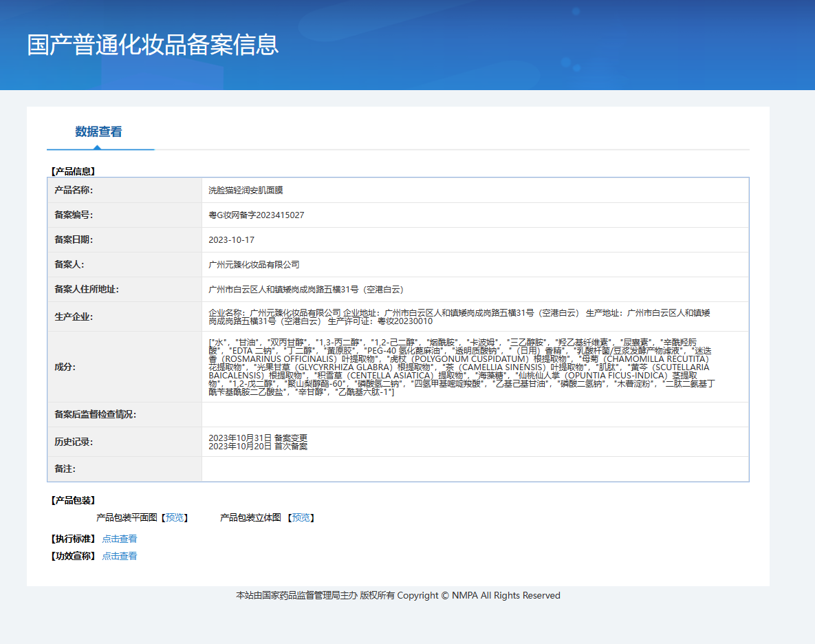Click the NMPA copyright footer text
815x644 pixels.
click(x=407, y=595)
